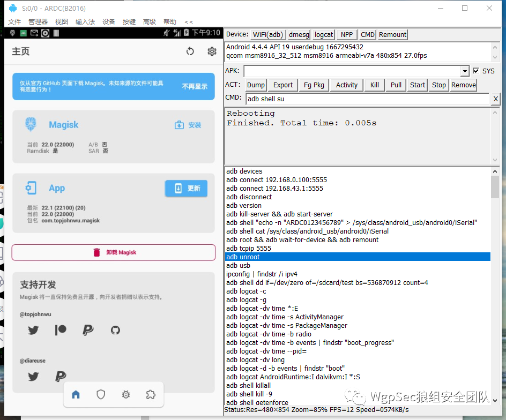506x420 pixels.
Task: Open the APK dropdown arrow
Action: tap(464, 71)
